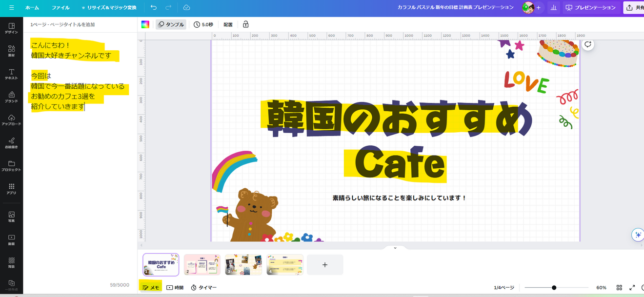Screen dimensions: 644x297
Task: Open the 動画 (Videos) panel
Action: click(11, 239)
